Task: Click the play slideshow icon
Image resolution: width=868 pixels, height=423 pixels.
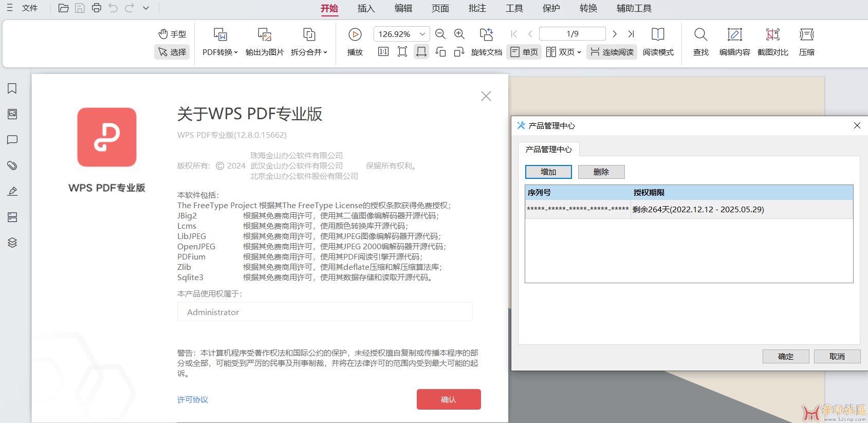Action: pos(355,34)
